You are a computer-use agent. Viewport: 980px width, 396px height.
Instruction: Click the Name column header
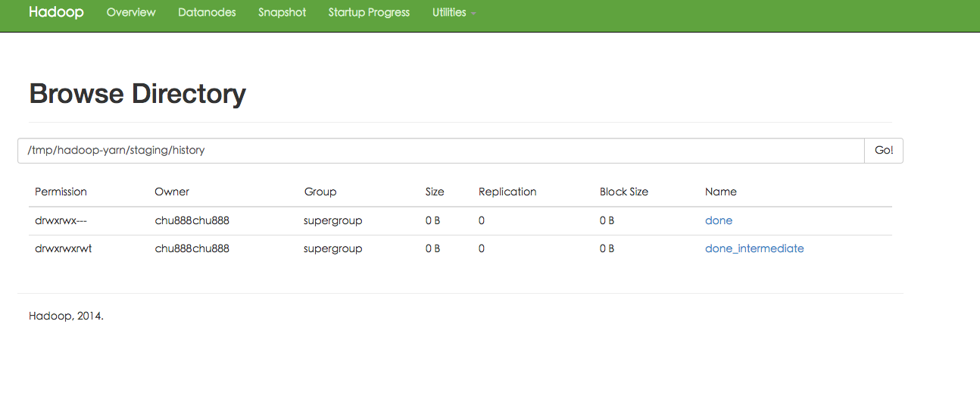[x=720, y=192]
